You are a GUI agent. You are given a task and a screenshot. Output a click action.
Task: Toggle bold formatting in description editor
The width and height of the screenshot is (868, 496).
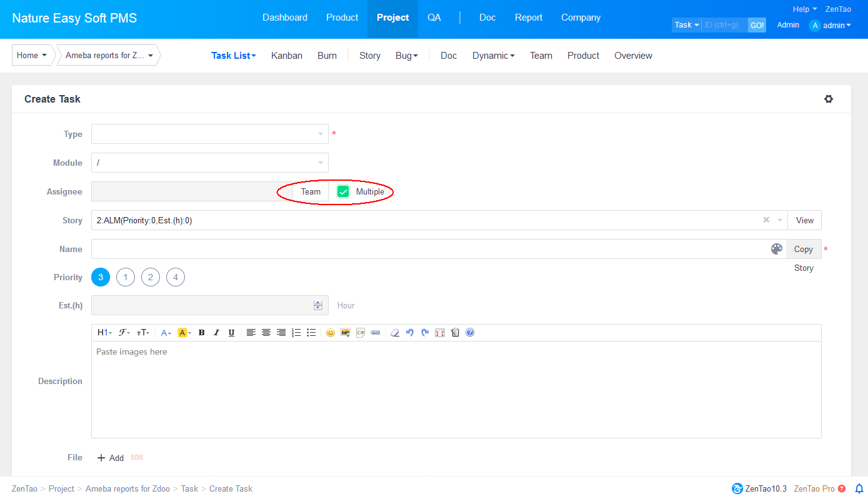[x=201, y=333]
